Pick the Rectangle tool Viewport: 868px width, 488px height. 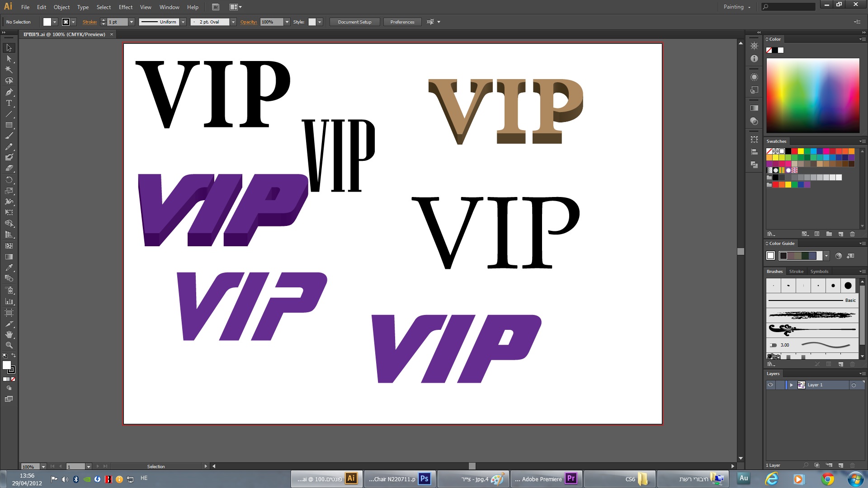[x=9, y=125]
